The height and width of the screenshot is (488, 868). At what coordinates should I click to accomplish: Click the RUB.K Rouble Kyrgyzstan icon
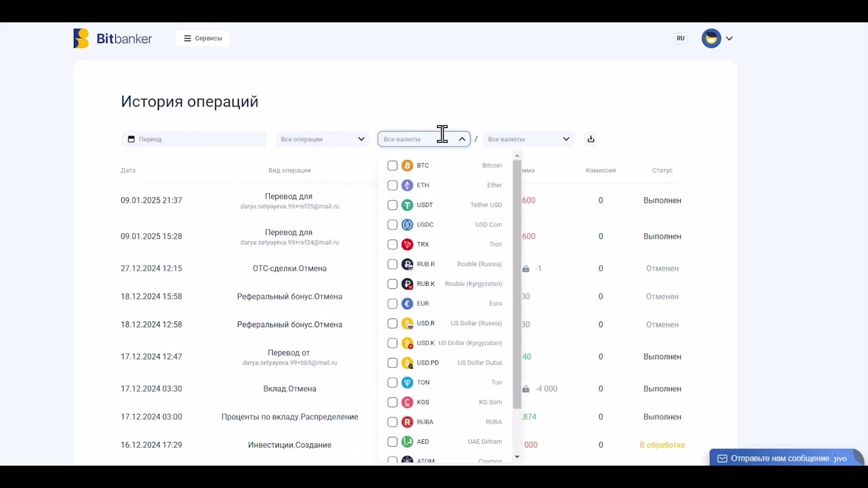click(407, 284)
